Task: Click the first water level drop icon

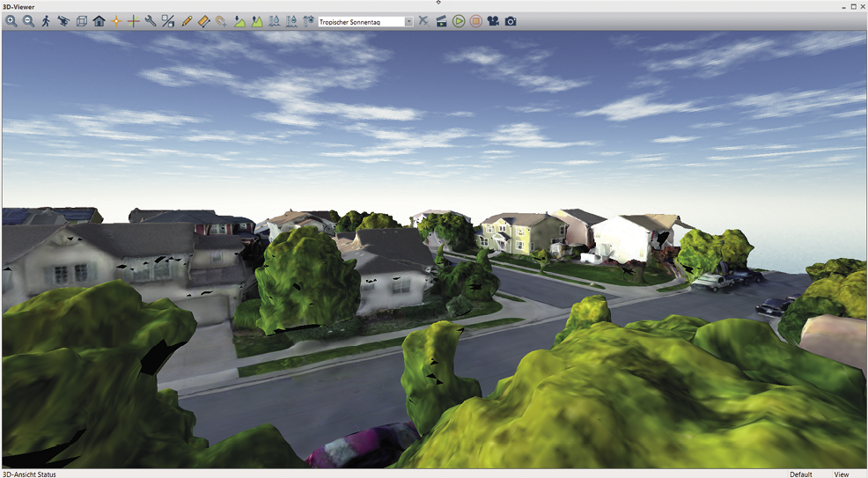Action: (275, 22)
